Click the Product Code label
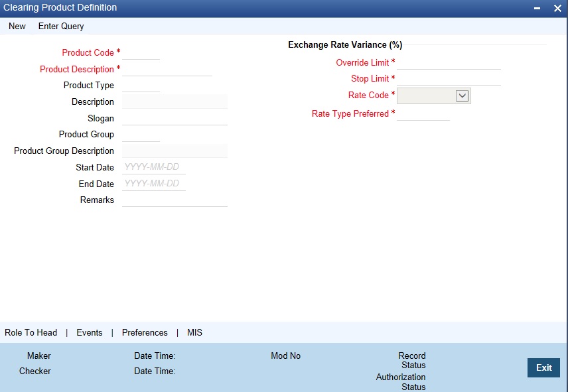Viewport: 568px width, 392px height. tap(88, 52)
